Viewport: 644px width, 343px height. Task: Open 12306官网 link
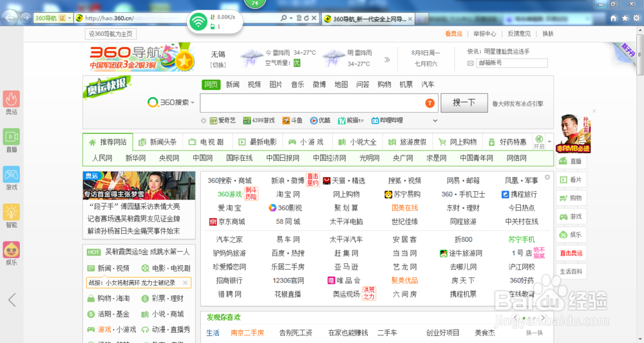288,281
